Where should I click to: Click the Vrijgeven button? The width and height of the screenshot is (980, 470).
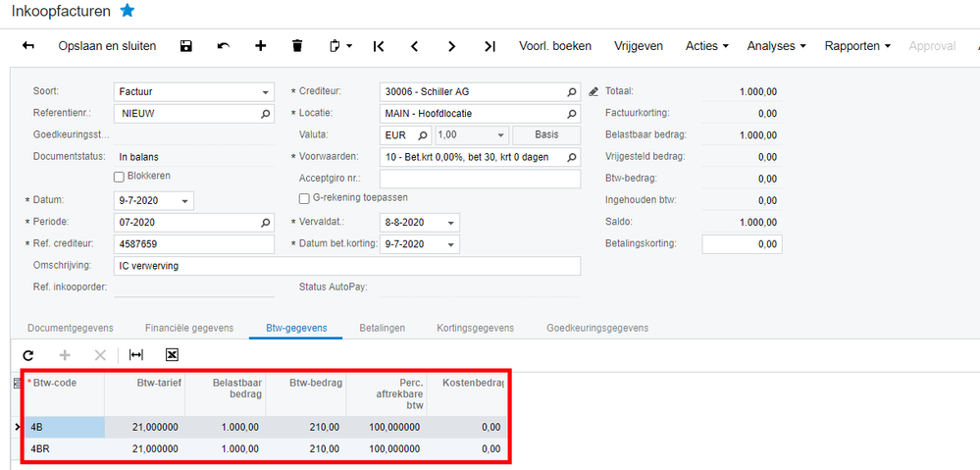pos(639,46)
